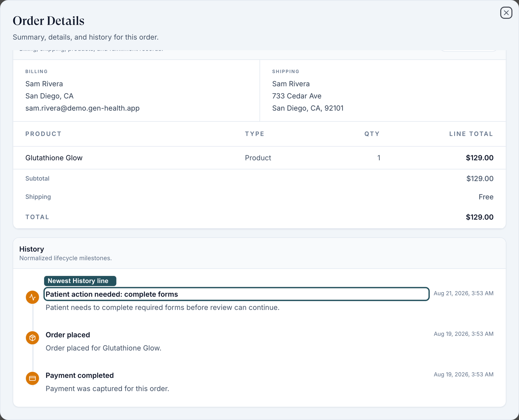Click the timestamp next to Payment completed
The image size is (519, 420).
(464, 374)
